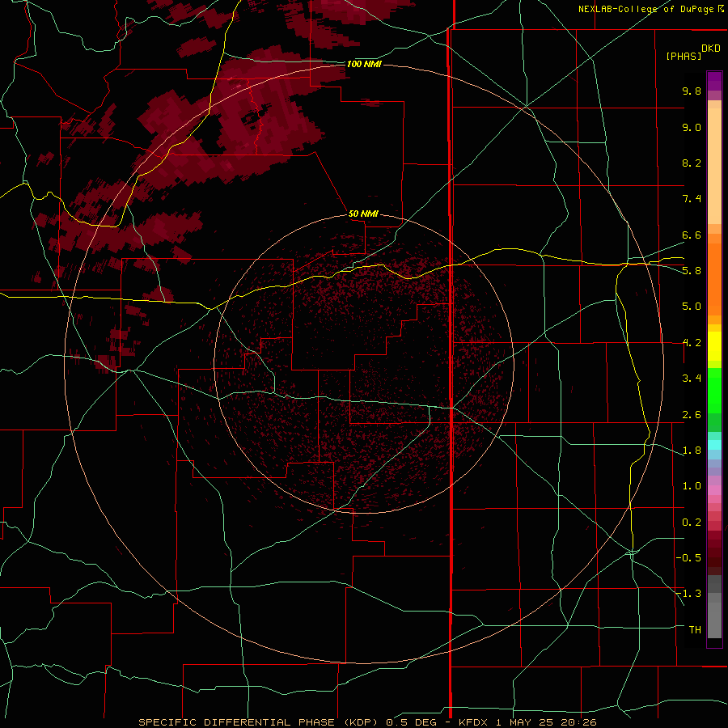The width and height of the screenshot is (728, 728).
Task: Click the 100 NMI range ring label
Action: pyautogui.click(x=364, y=64)
